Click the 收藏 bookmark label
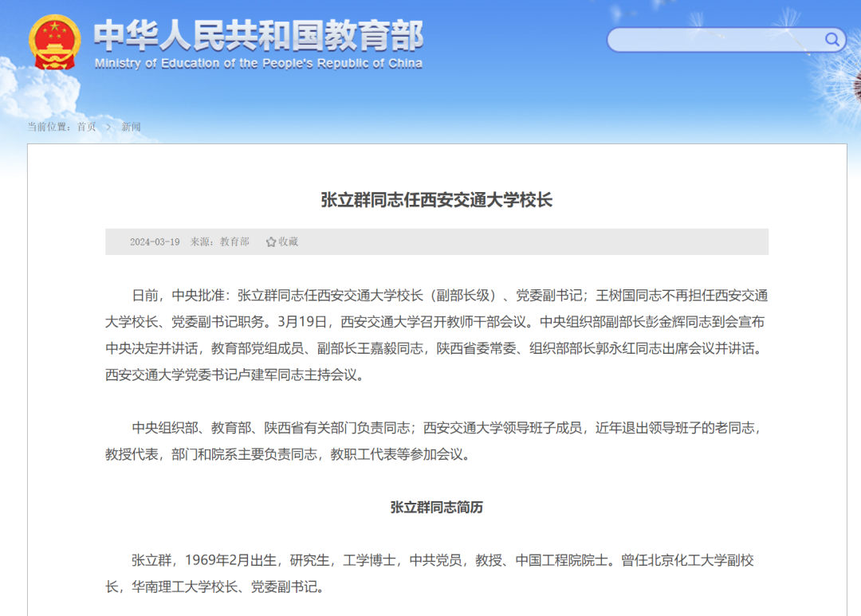 point(288,241)
